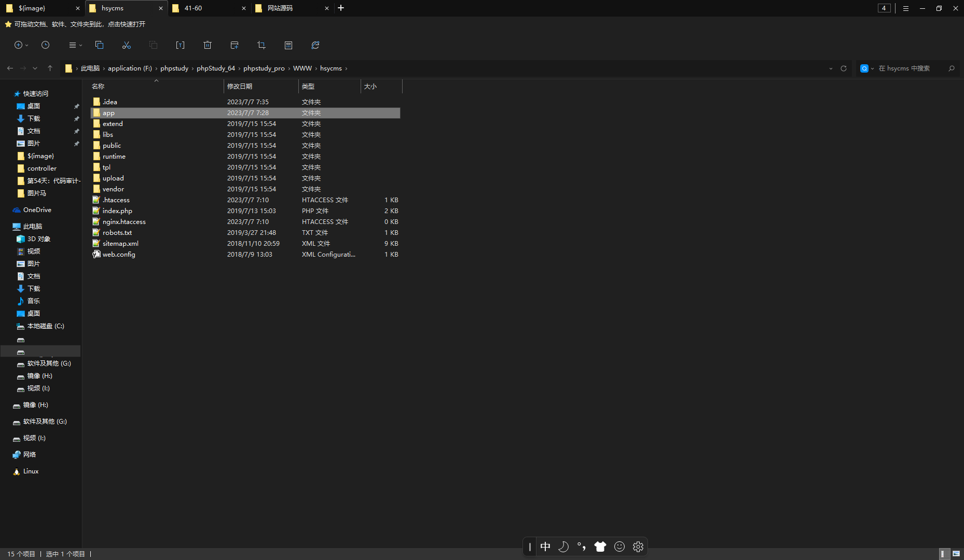
Task: Select the vendor folder
Action: [245, 189]
